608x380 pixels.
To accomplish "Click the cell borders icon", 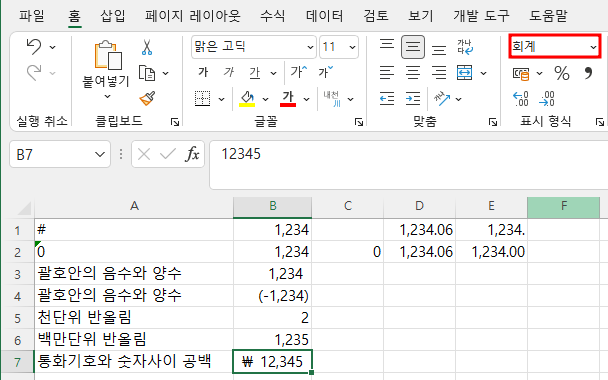I will pyautogui.click(x=202, y=99).
